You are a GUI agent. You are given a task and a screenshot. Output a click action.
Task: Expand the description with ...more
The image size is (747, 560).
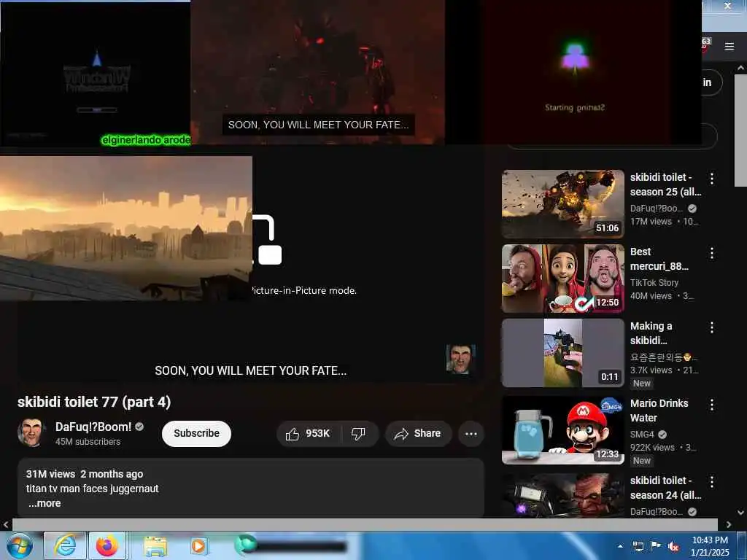(x=44, y=503)
